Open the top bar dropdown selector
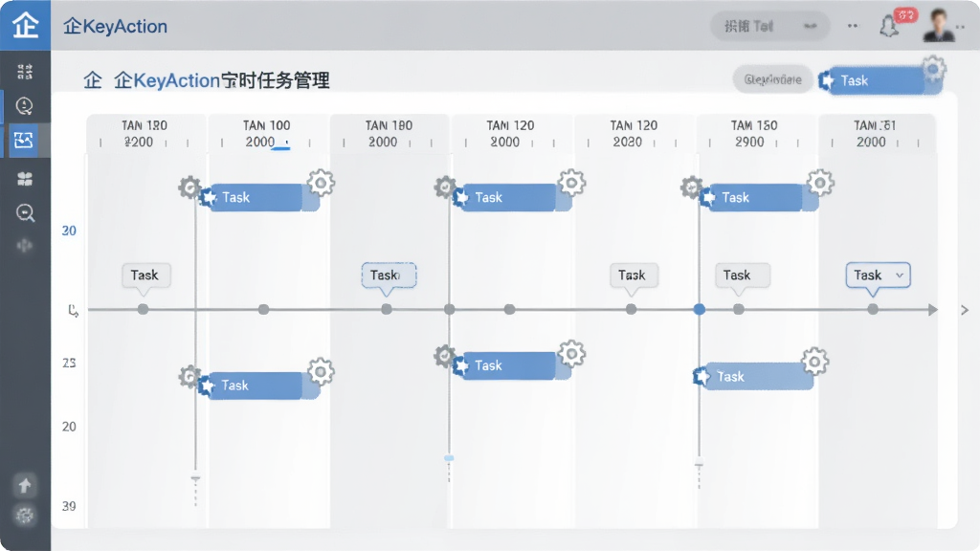 click(x=770, y=26)
